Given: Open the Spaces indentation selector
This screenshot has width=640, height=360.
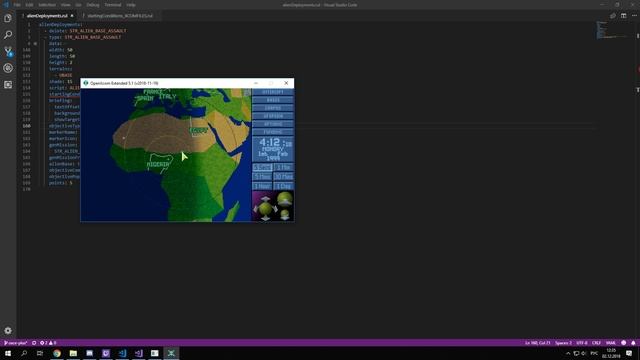Looking at the screenshot, I should pos(563,343).
